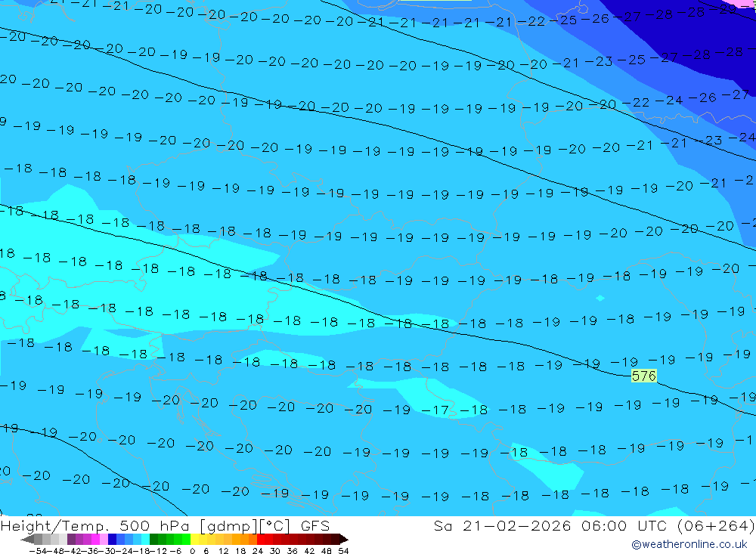Click the '[gdmp]' unit label
Image resolution: width=756 pixels, height=554 pixels.
point(228,525)
